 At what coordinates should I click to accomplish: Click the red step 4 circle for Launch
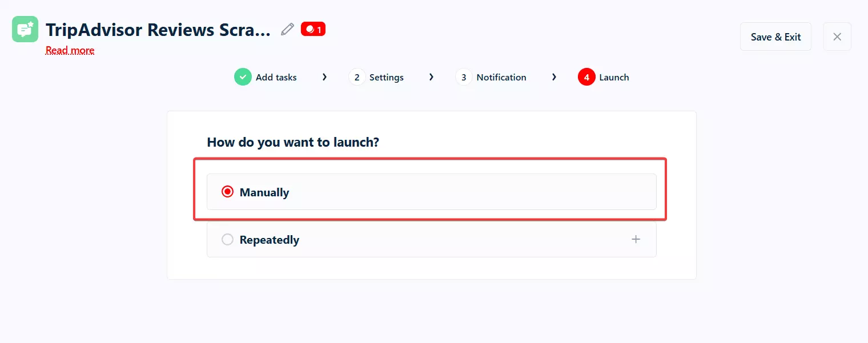586,76
